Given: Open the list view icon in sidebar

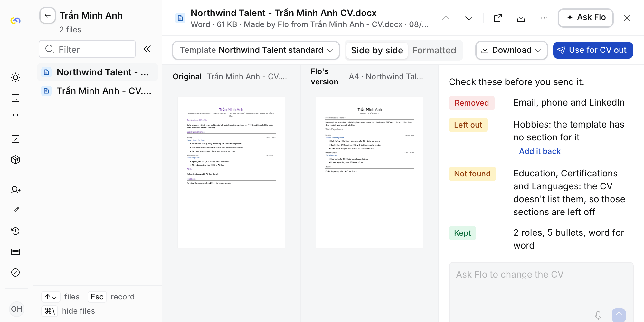Looking at the screenshot, I should coord(15,252).
